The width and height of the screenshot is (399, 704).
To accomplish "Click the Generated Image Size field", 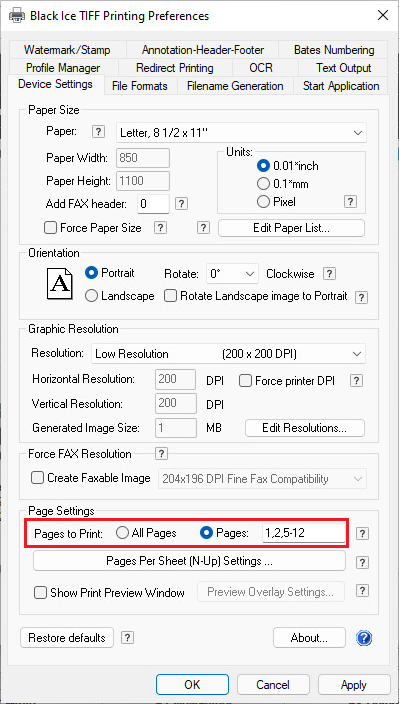I will (x=176, y=428).
